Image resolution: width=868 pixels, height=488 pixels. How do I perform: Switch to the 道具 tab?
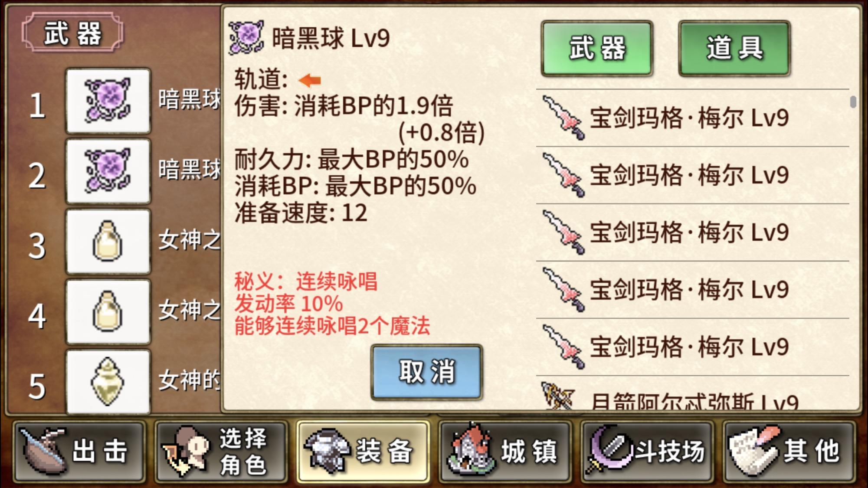coord(734,48)
